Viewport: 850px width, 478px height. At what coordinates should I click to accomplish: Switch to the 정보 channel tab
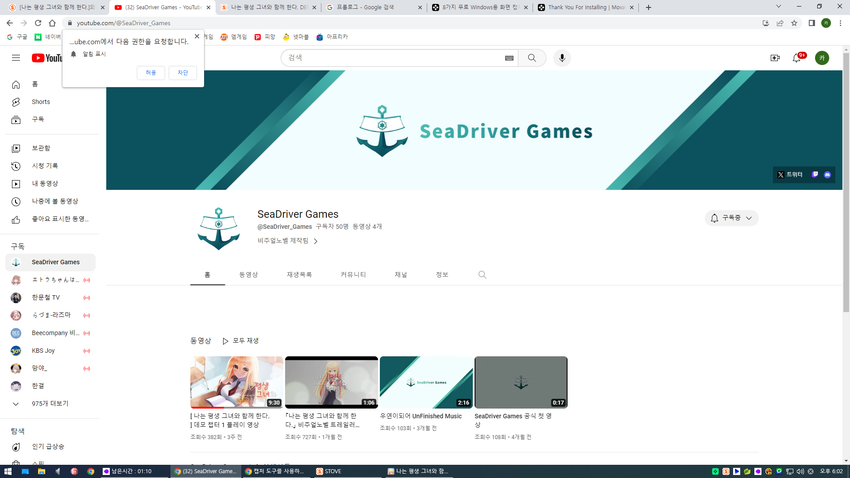[442, 275]
